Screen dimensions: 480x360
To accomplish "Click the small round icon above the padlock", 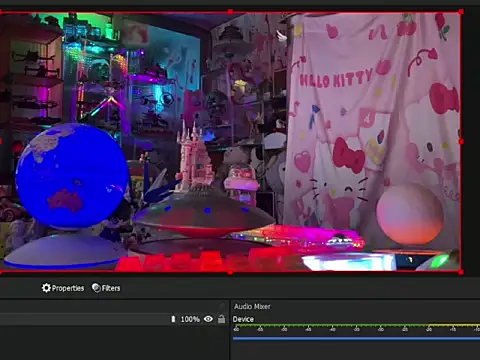I will [x=222, y=305].
